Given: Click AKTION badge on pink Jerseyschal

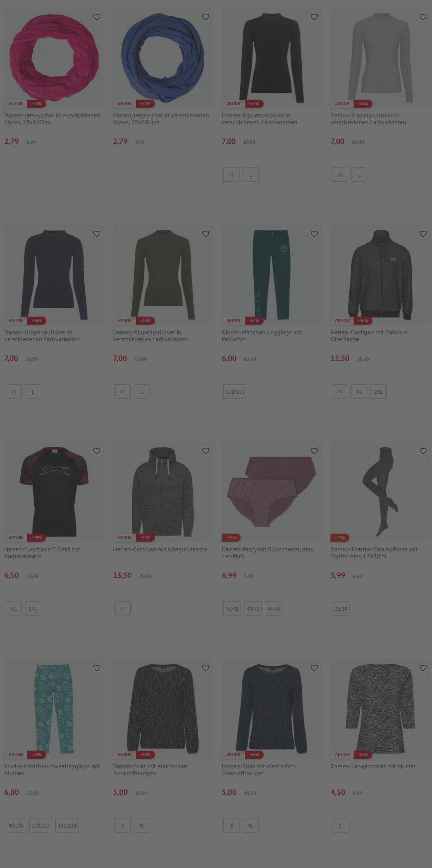Looking at the screenshot, I should coord(16,103).
